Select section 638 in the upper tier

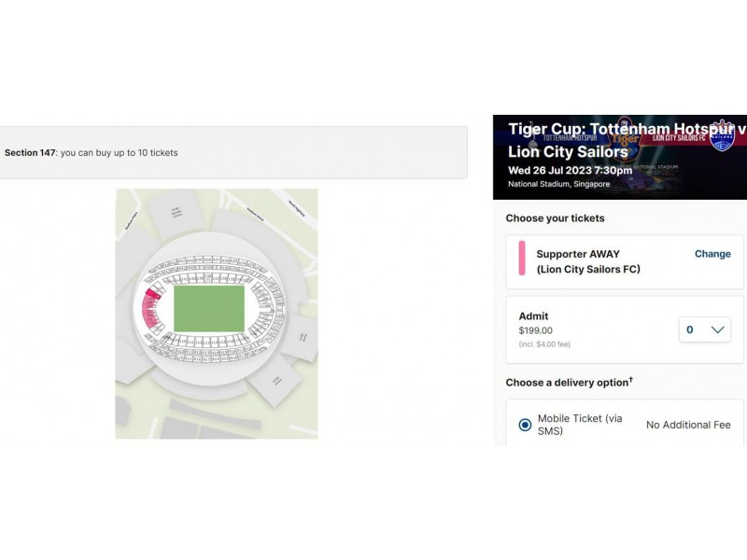[x=207, y=259]
